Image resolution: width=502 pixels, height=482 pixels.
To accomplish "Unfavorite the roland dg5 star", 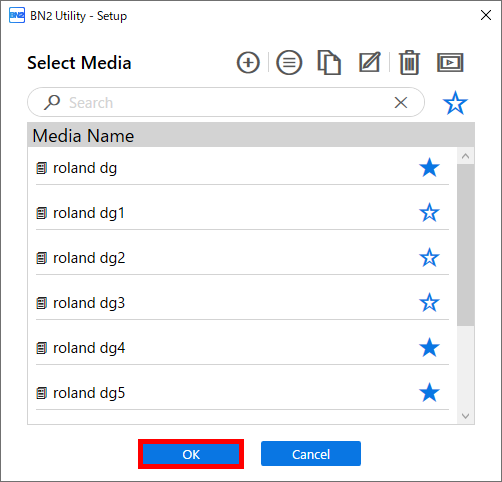I will point(429,392).
